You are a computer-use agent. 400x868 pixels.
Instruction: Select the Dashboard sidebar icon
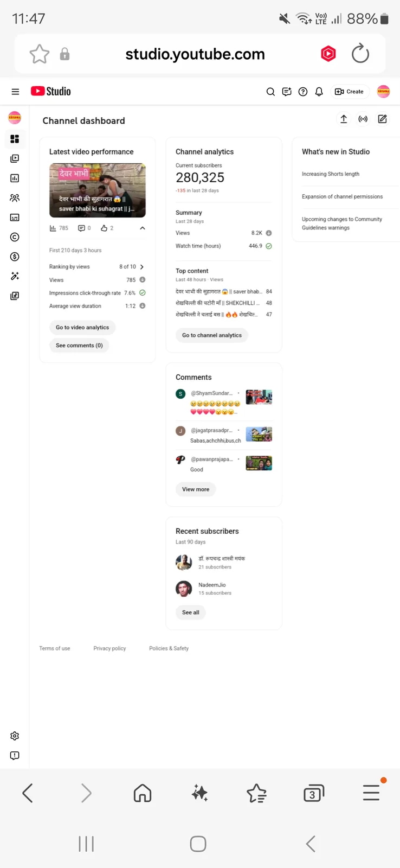[x=15, y=139]
